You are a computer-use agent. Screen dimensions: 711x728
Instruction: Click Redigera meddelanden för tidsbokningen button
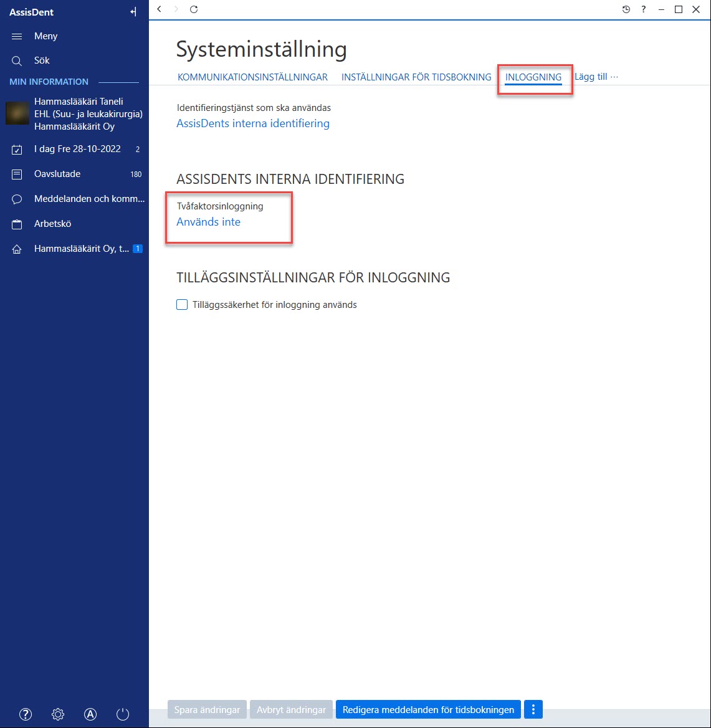click(x=428, y=709)
